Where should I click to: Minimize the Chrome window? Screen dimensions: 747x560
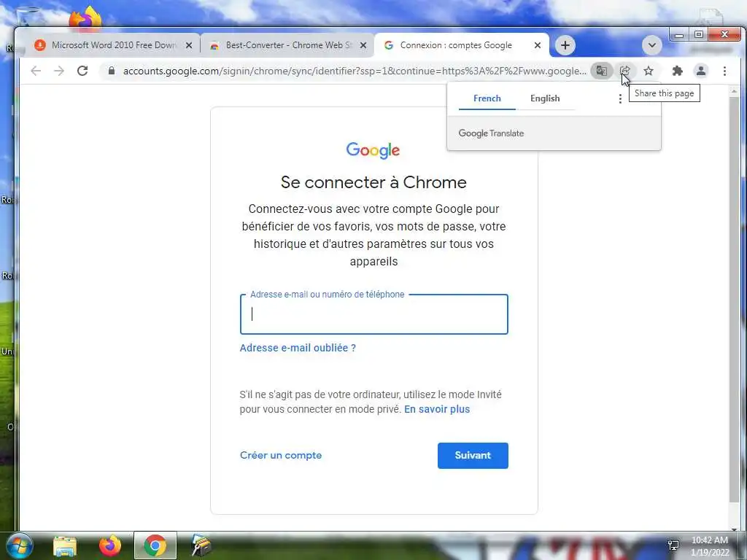[x=679, y=35]
